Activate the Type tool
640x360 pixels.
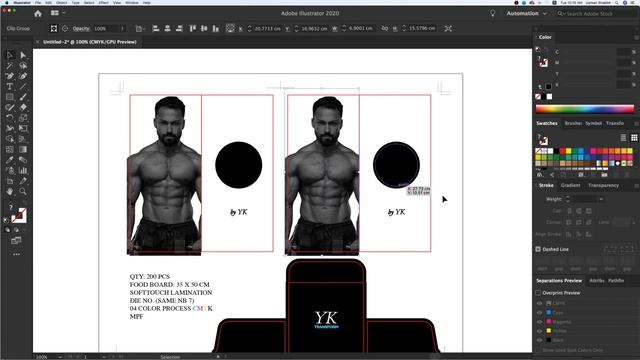click(10, 87)
